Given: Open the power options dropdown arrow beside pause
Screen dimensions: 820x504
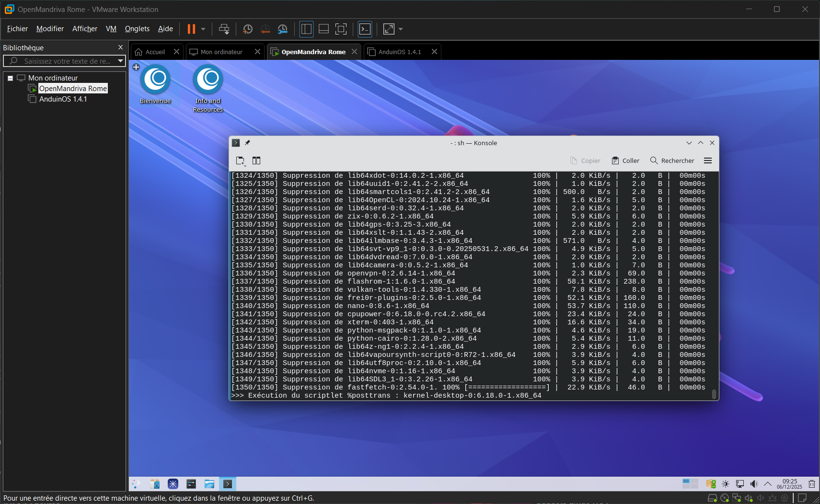Looking at the screenshot, I should pos(203,29).
